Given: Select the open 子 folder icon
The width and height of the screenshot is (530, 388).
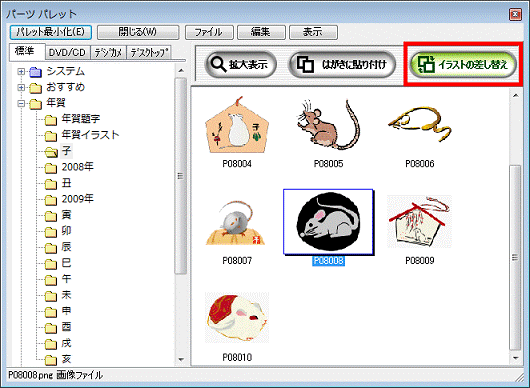Looking at the screenshot, I should [x=51, y=152].
